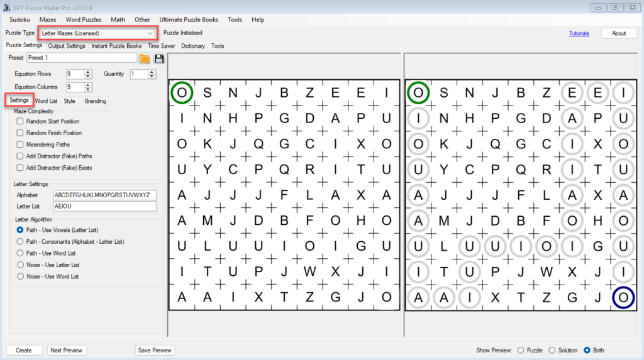Select Path - Use Word List option
644x360 pixels.
(21, 253)
